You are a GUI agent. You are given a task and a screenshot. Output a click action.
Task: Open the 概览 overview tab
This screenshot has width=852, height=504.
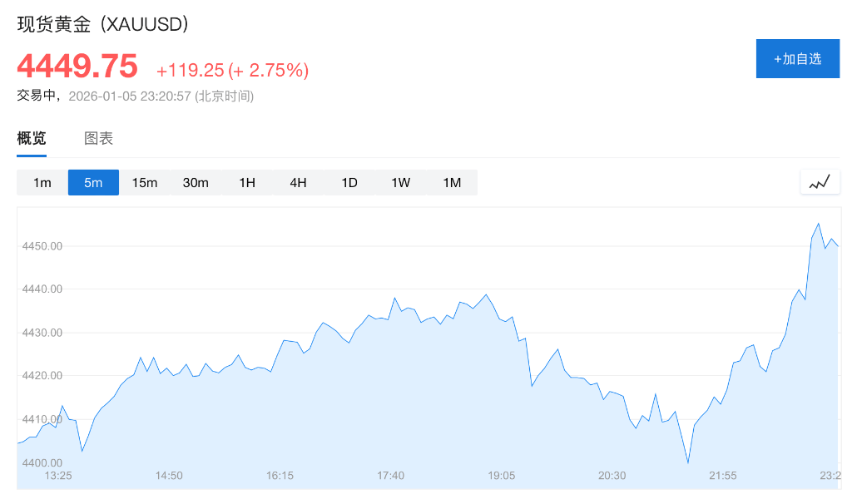coord(32,139)
